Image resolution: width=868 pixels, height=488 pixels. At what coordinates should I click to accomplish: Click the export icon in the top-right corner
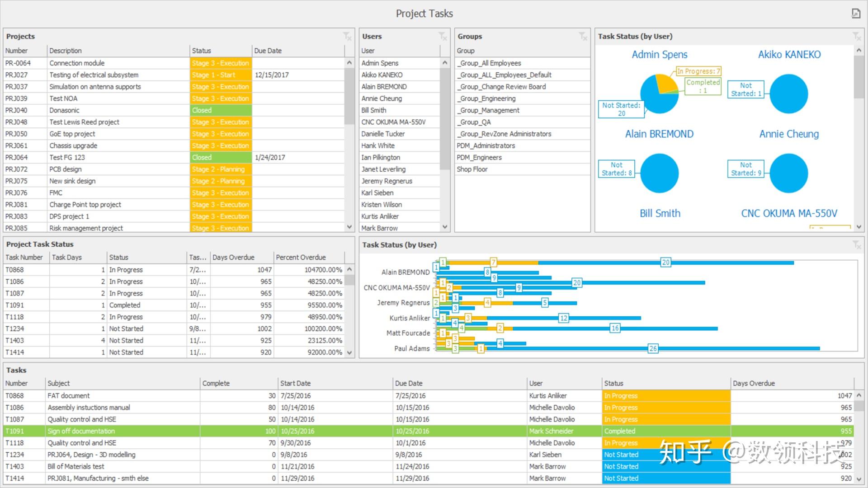855,14
